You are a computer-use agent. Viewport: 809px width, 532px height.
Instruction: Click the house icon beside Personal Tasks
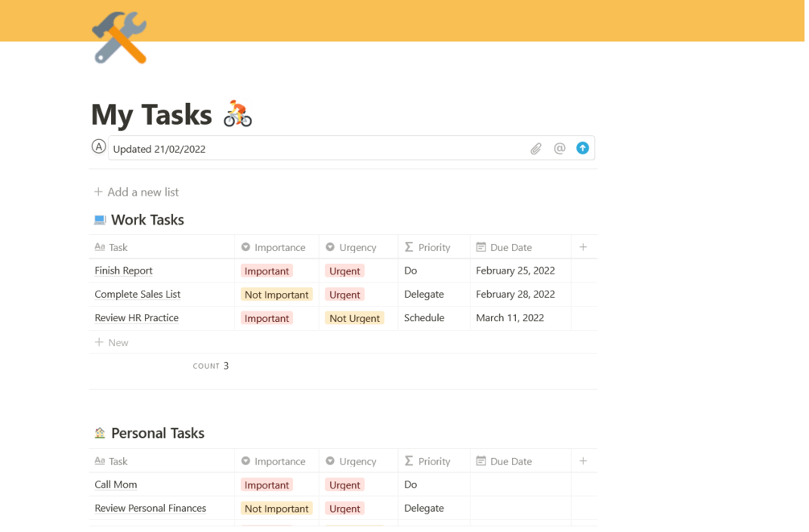[100, 433]
